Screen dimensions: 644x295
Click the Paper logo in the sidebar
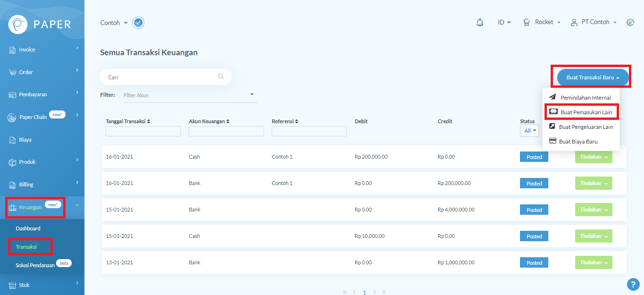click(17, 24)
